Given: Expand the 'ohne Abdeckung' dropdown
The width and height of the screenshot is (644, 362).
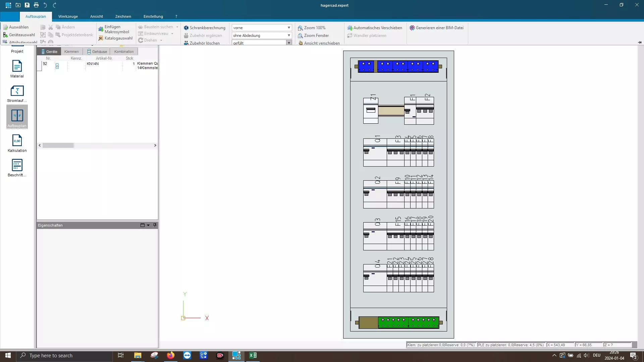Looking at the screenshot, I should pos(288,36).
